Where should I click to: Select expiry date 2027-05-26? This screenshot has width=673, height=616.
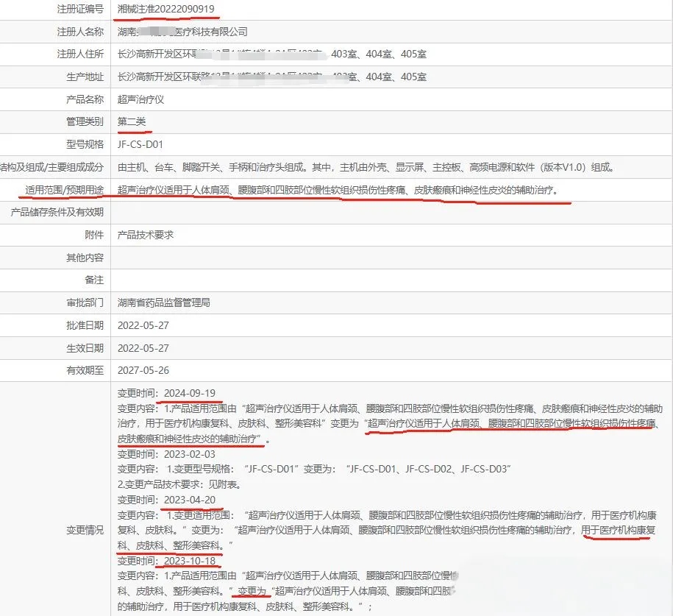pos(143,370)
